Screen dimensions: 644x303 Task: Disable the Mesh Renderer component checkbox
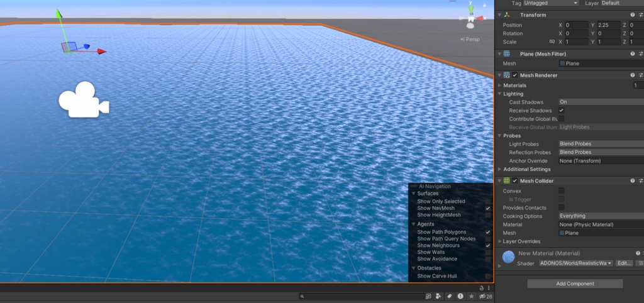(x=514, y=75)
